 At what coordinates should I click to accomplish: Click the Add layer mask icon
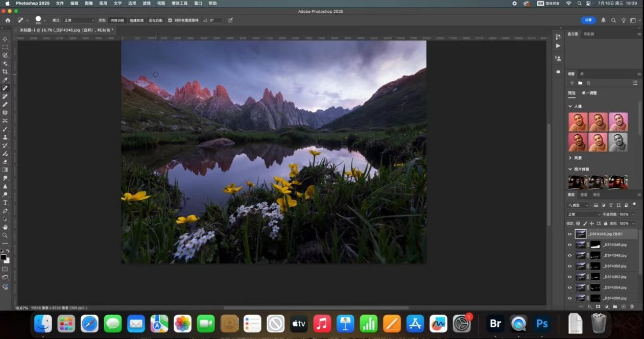pos(598,306)
